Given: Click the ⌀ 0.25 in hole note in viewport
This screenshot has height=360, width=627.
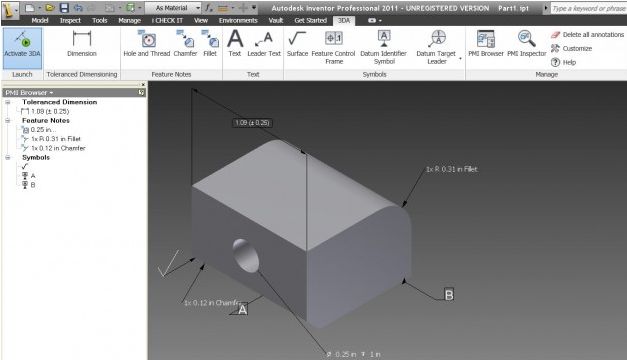Looking at the screenshot, I should click(x=353, y=354).
